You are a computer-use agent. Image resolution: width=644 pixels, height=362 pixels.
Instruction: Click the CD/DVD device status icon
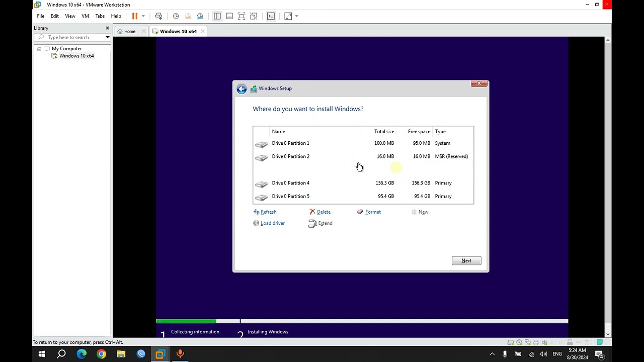coord(519,342)
